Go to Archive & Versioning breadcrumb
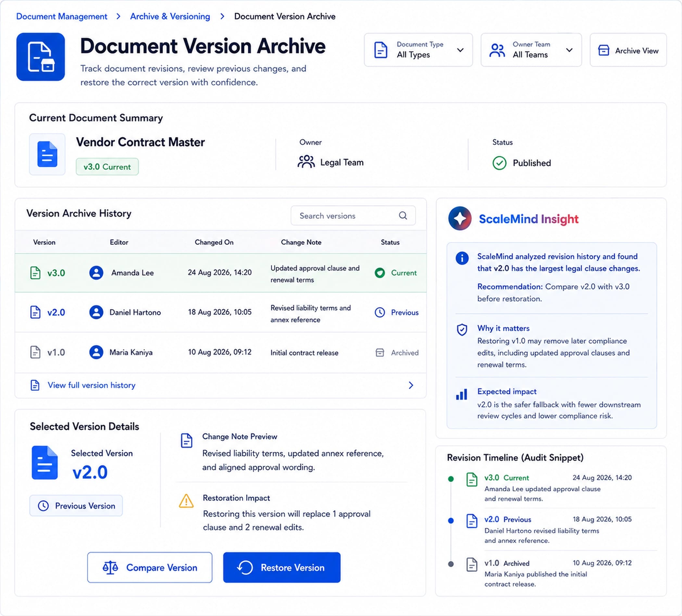This screenshot has width=682, height=616. tap(170, 16)
